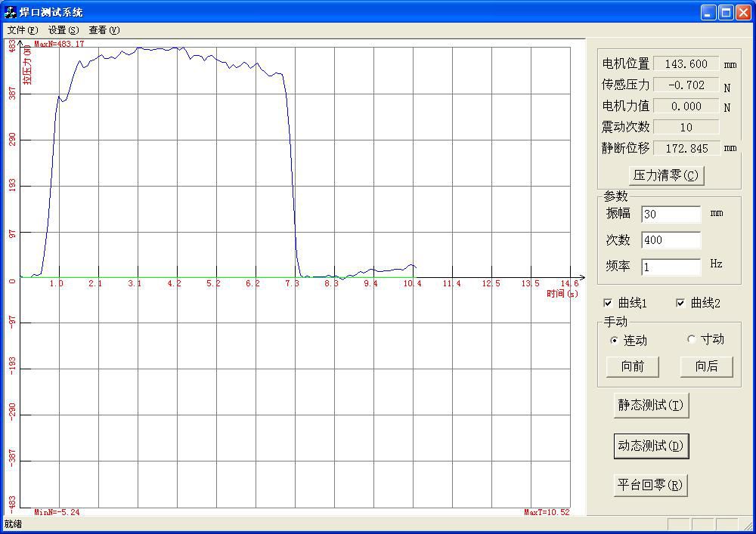Click the 向前 forward motion button
This screenshot has width=756, height=534.
point(632,366)
